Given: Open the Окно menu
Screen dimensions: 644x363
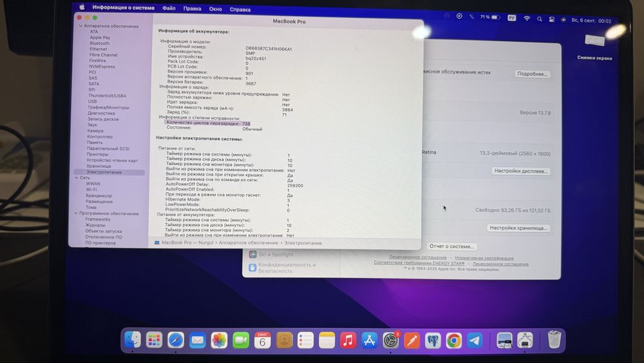Looking at the screenshot, I should (215, 9).
